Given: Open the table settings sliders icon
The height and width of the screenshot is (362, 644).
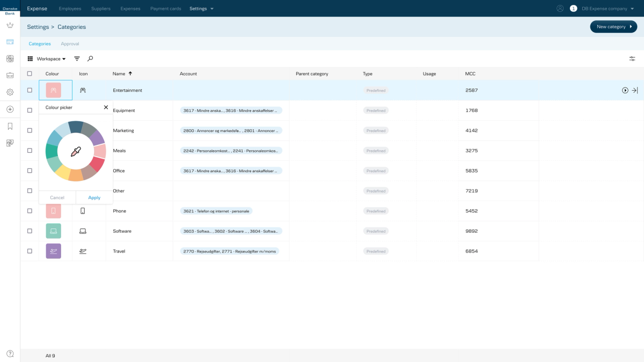Looking at the screenshot, I should tap(632, 58).
